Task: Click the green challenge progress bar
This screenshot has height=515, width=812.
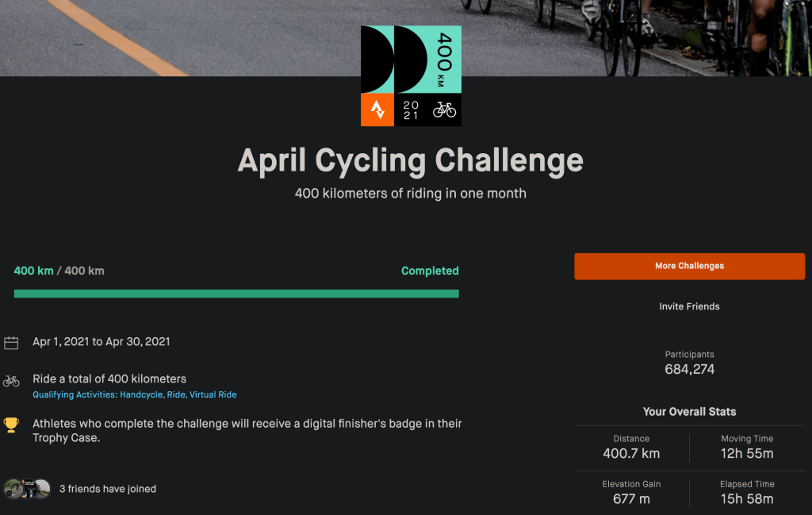Action: pos(236,294)
